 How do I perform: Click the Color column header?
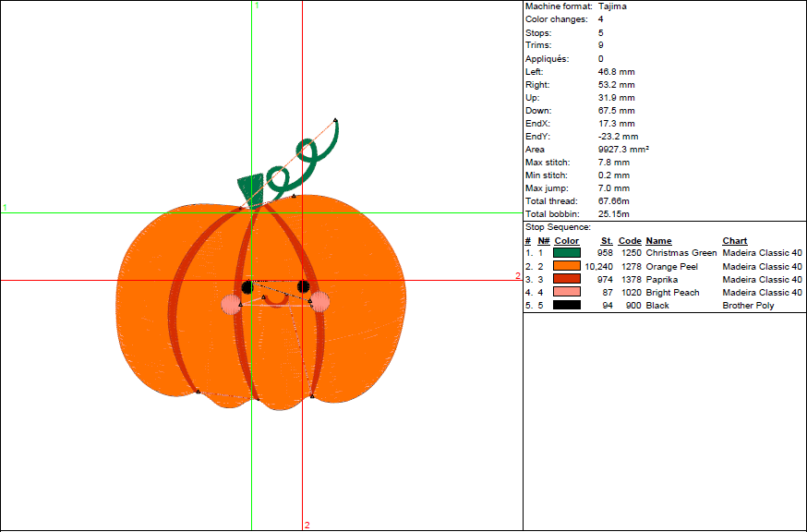[x=567, y=241]
